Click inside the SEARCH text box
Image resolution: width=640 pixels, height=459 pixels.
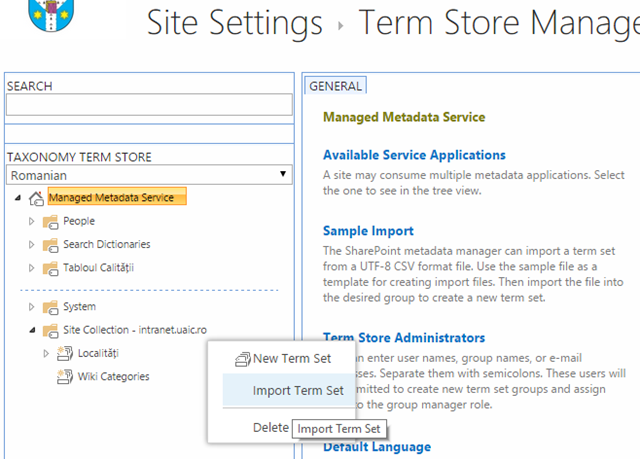click(x=149, y=104)
